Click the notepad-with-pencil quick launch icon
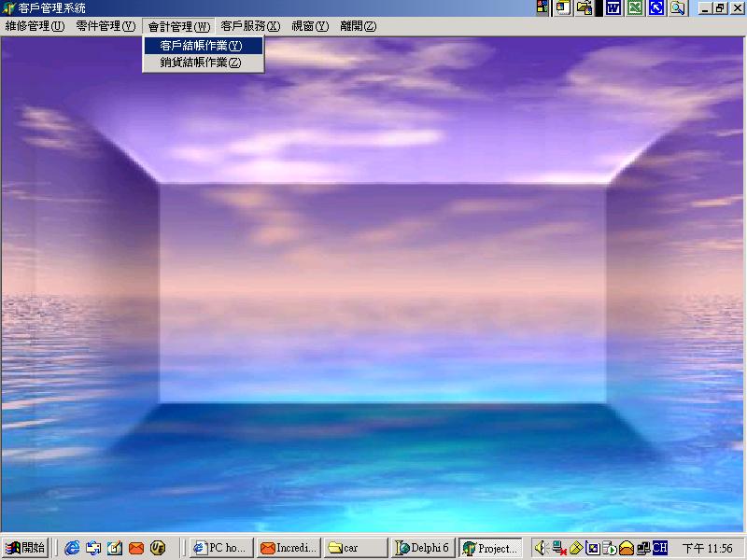This screenshot has height=560, width=747. 114,548
